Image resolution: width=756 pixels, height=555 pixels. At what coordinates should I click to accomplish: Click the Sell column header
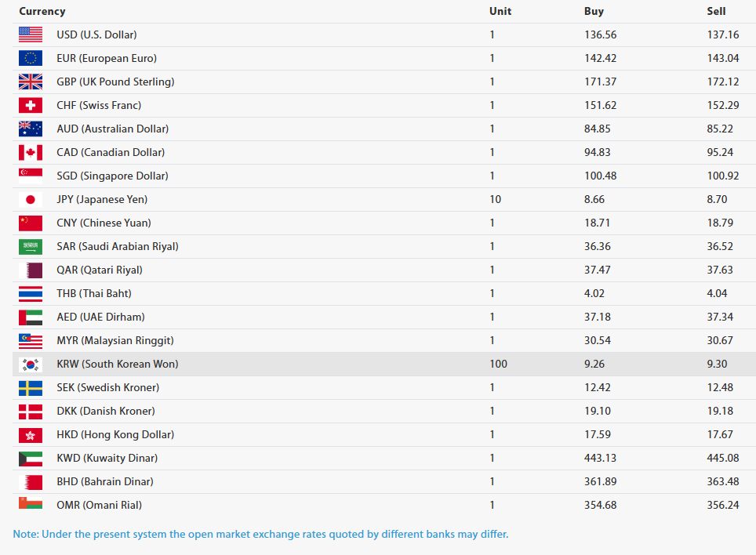(x=716, y=12)
